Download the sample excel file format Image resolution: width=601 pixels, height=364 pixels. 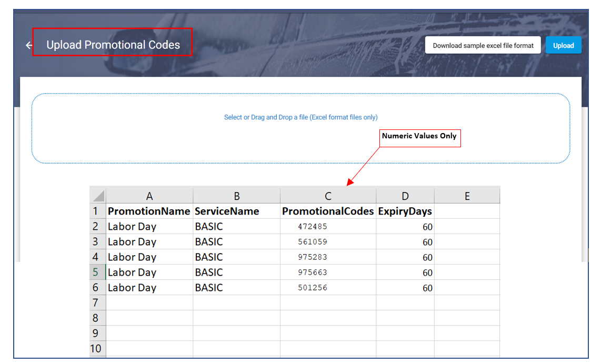click(483, 45)
